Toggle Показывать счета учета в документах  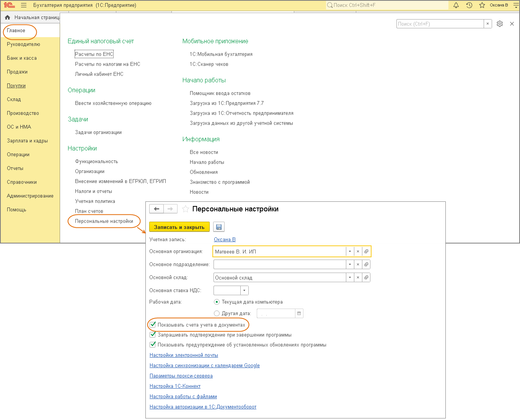coord(153,325)
